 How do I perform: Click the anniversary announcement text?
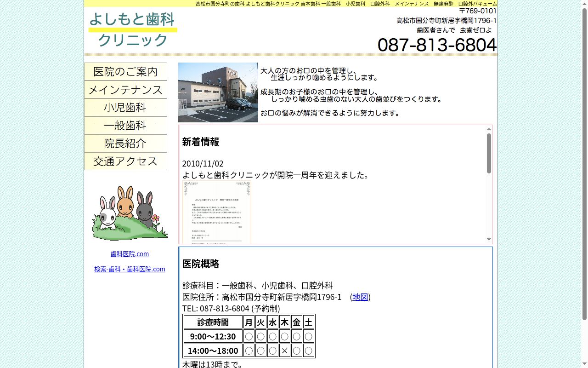(x=276, y=175)
